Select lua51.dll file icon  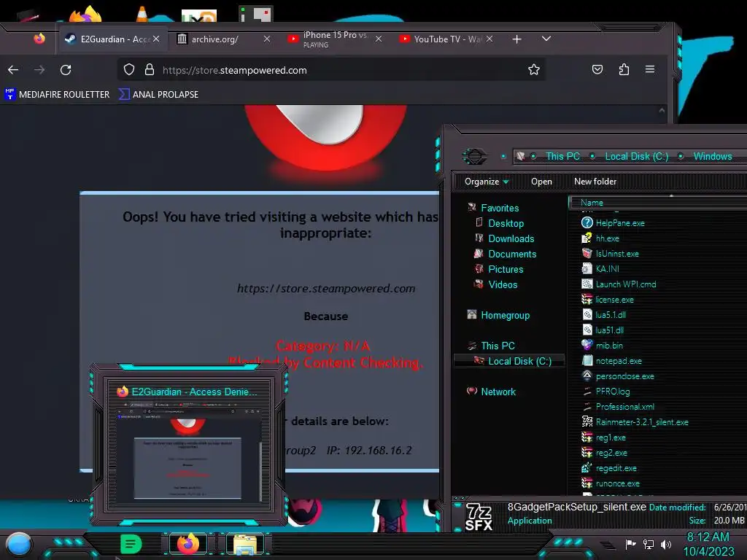pyautogui.click(x=587, y=330)
